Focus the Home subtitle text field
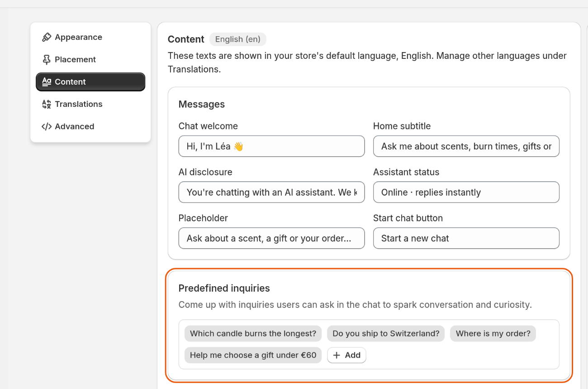Image resolution: width=588 pixels, height=389 pixels. click(466, 146)
